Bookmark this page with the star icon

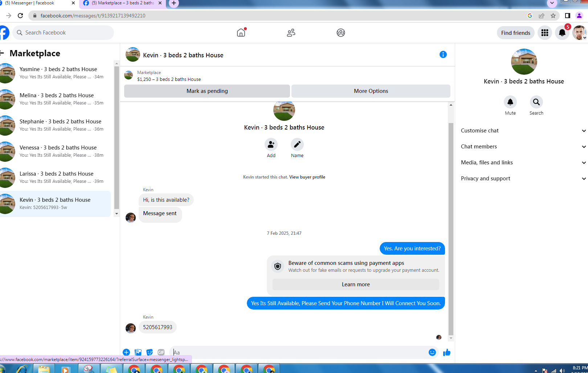tap(553, 16)
